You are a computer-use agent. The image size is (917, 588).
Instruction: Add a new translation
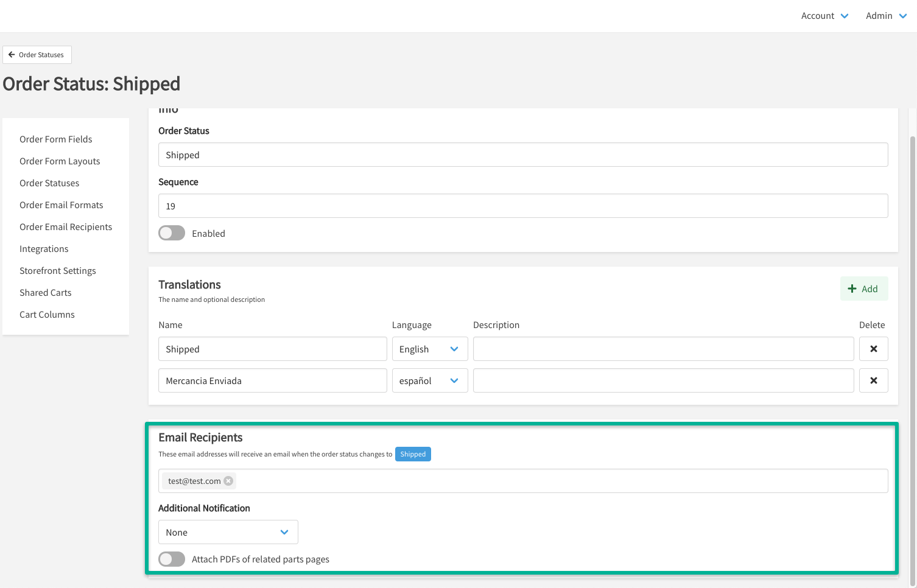tap(863, 289)
